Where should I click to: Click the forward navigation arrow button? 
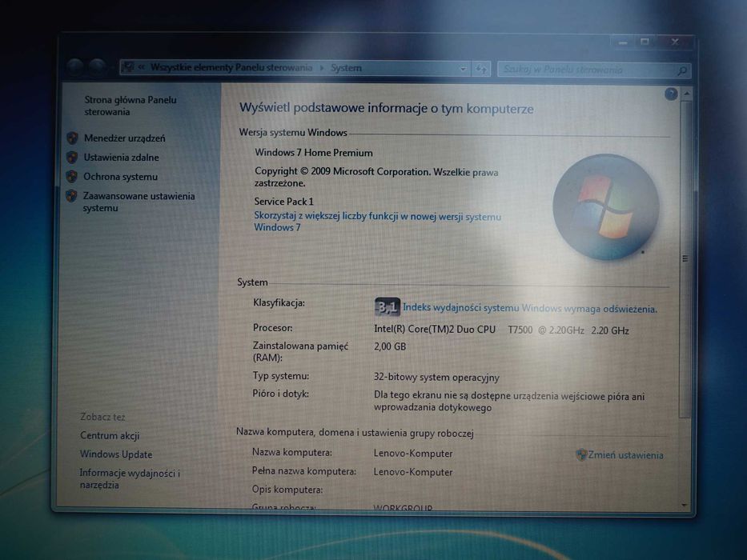coord(97,67)
